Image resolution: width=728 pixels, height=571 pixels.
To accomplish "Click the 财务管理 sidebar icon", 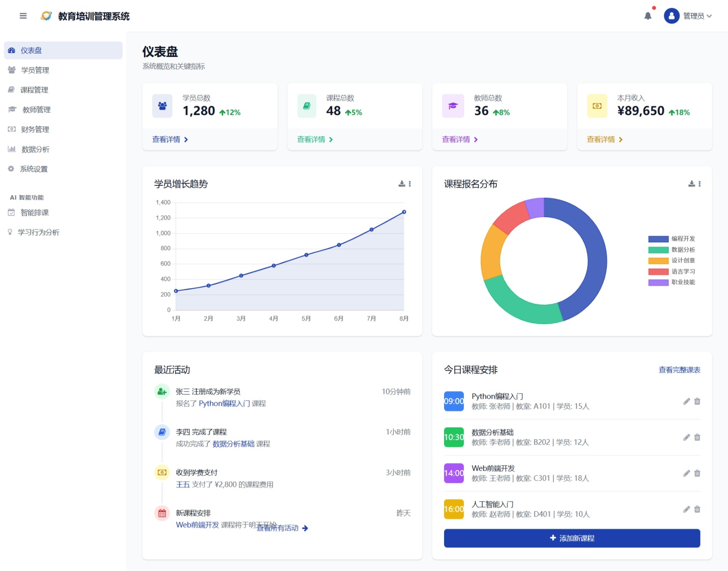I will coord(12,129).
